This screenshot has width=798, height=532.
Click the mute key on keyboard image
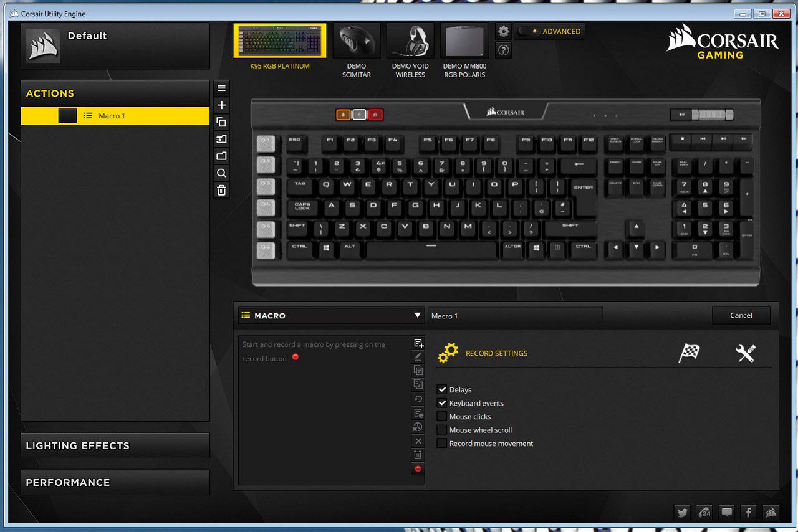[x=681, y=115]
